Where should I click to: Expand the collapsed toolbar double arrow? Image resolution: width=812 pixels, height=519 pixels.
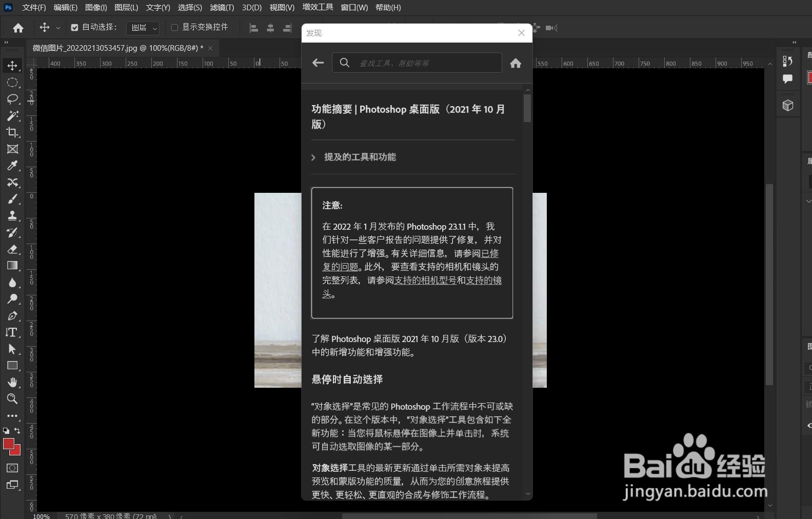[7, 43]
